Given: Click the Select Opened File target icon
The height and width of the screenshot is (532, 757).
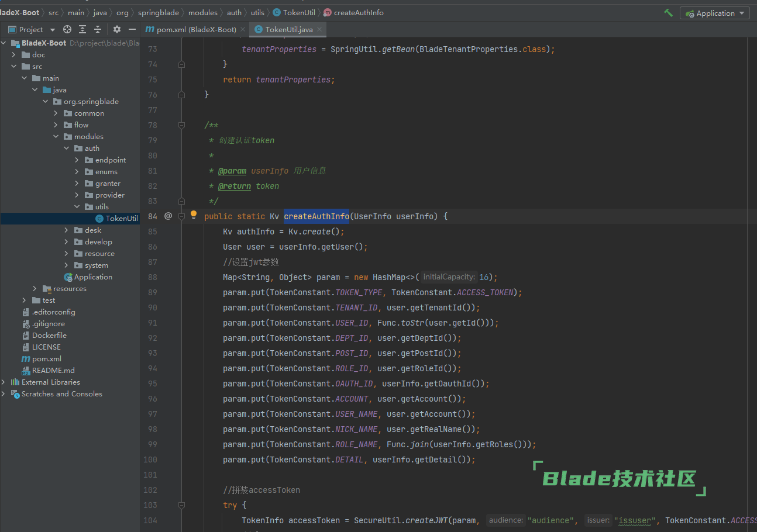Looking at the screenshot, I should click(67, 29).
